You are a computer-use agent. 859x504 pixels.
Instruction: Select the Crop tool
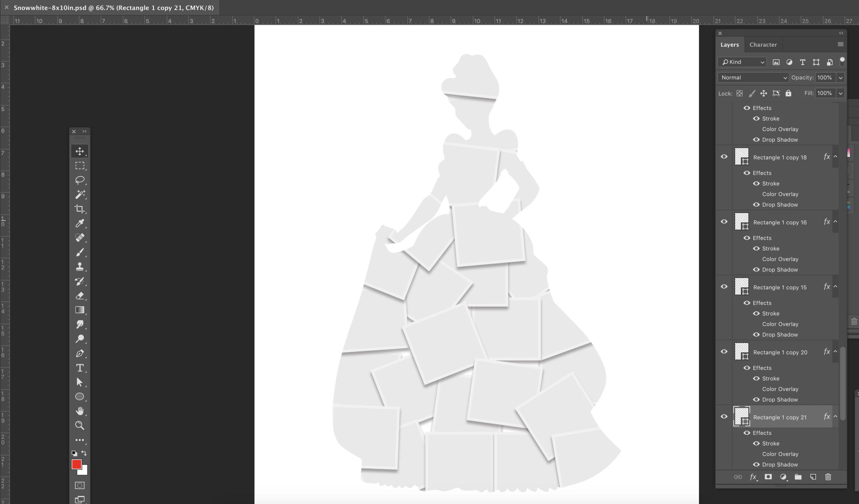click(80, 209)
